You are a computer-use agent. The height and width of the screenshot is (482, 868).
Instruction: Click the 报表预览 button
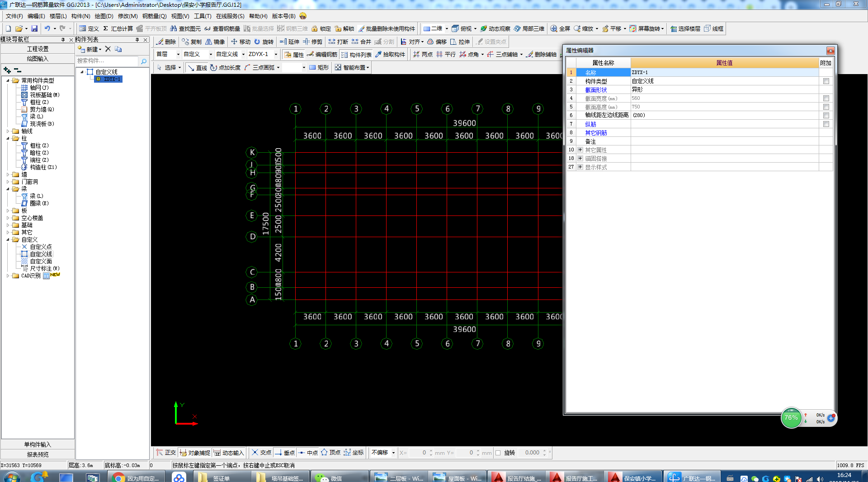pyautogui.click(x=38, y=454)
